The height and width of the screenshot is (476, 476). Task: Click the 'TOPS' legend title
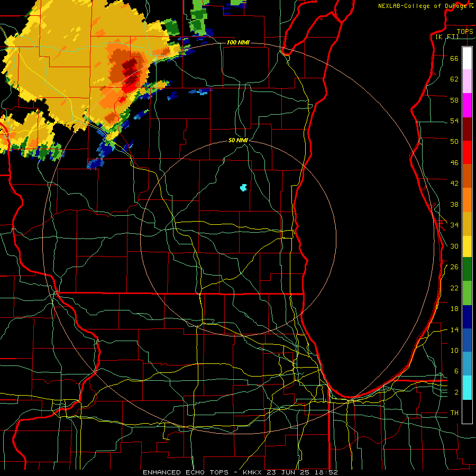465,31
